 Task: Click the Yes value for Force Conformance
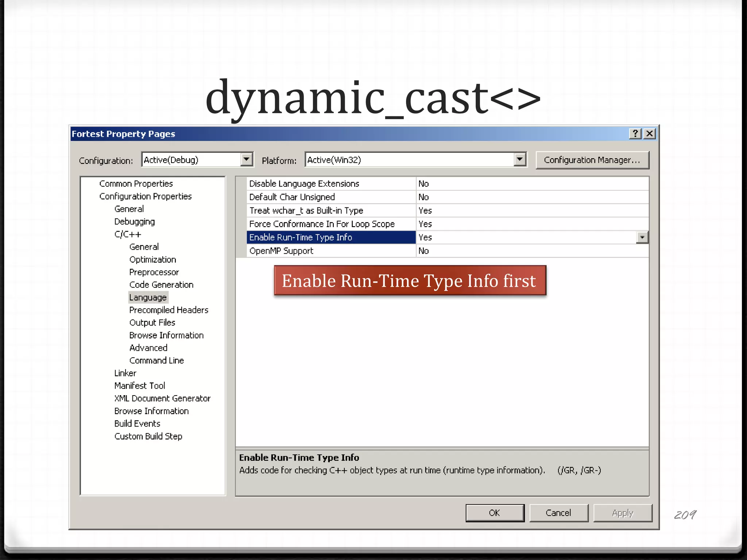[533, 224]
